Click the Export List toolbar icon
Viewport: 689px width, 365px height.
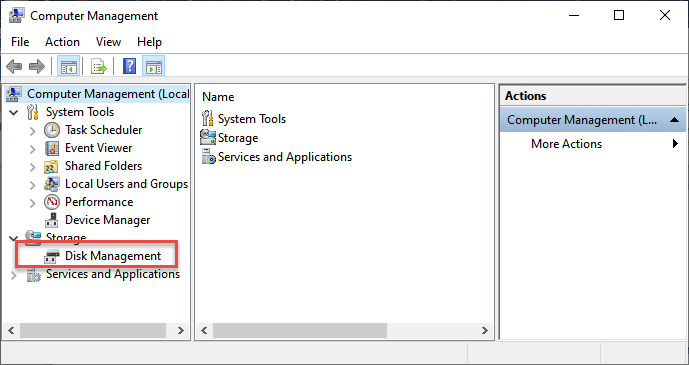99,67
